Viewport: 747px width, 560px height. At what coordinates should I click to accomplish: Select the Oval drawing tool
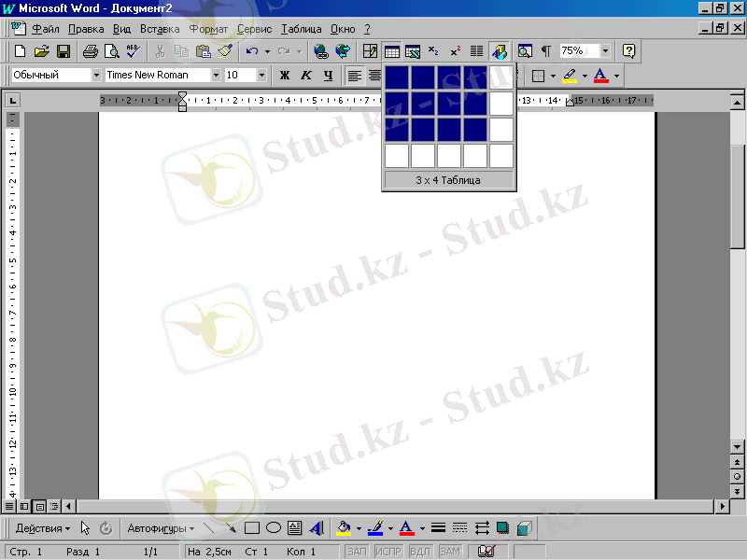pyautogui.click(x=273, y=528)
